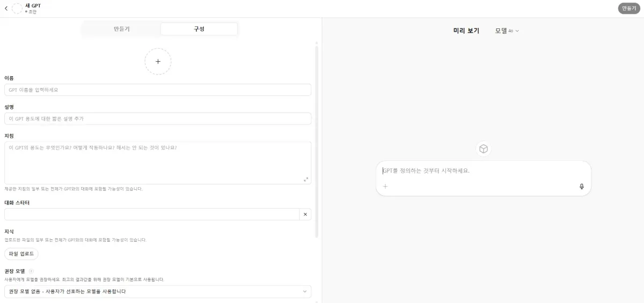644x303 pixels.
Task: Click the 지식 section label
Action: tap(9, 232)
